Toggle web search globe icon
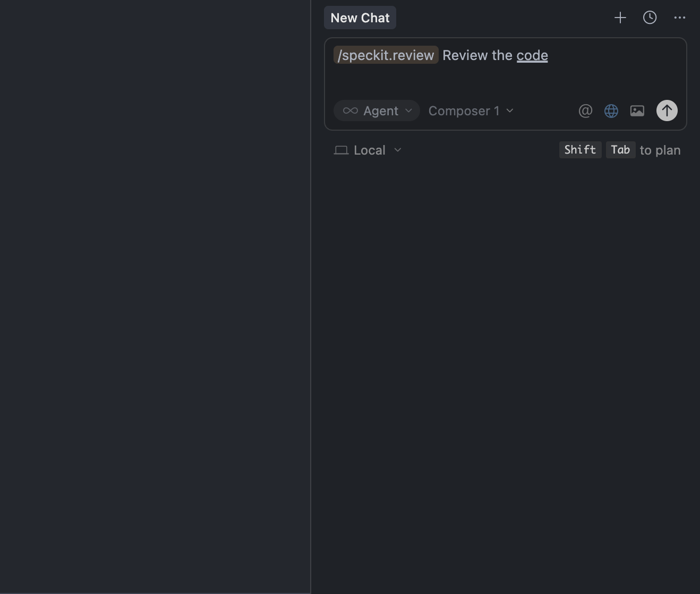Image resolution: width=700 pixels, height=594 pixels. click(x=611, y=111)
